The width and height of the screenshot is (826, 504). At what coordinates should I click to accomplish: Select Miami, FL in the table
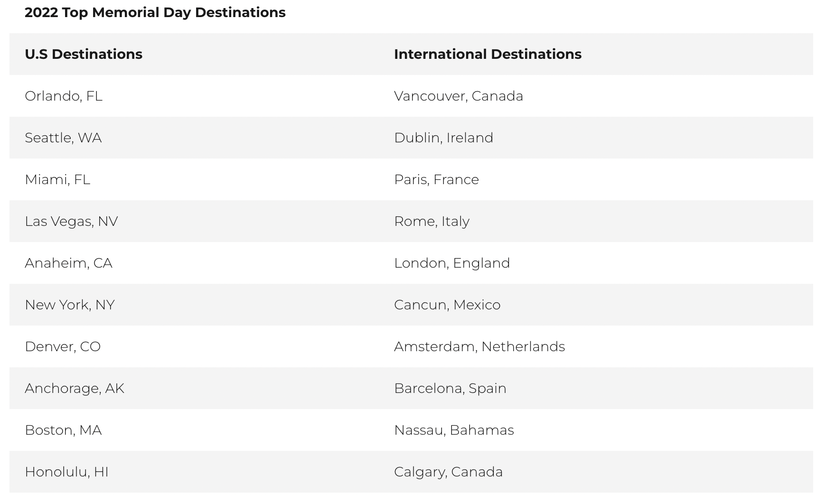tap(57, 179)
